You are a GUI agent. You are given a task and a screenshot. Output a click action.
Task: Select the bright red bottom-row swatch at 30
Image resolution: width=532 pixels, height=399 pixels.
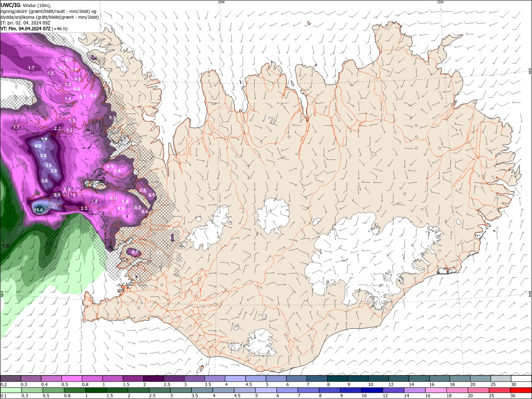pos(521,390)
